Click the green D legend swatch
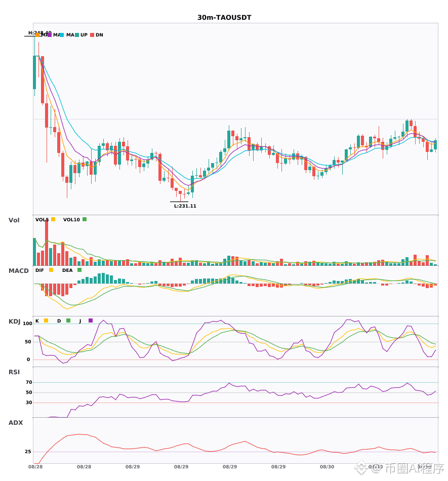448x481 pixels. [68, 320]
